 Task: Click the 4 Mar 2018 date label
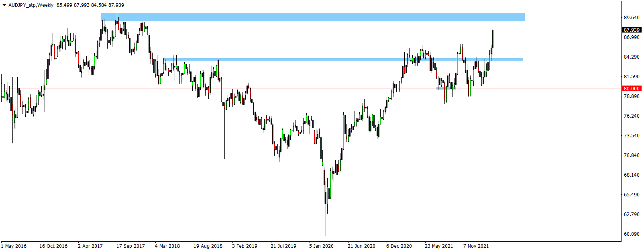coord(167,246)
